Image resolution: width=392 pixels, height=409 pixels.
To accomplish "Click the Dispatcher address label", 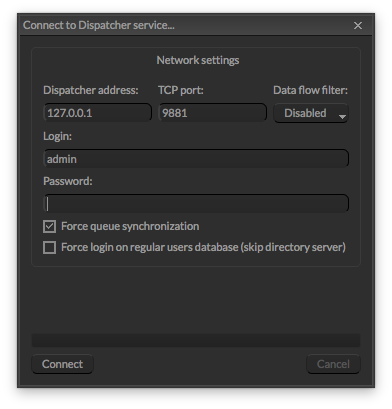I will tap(91, 90).
